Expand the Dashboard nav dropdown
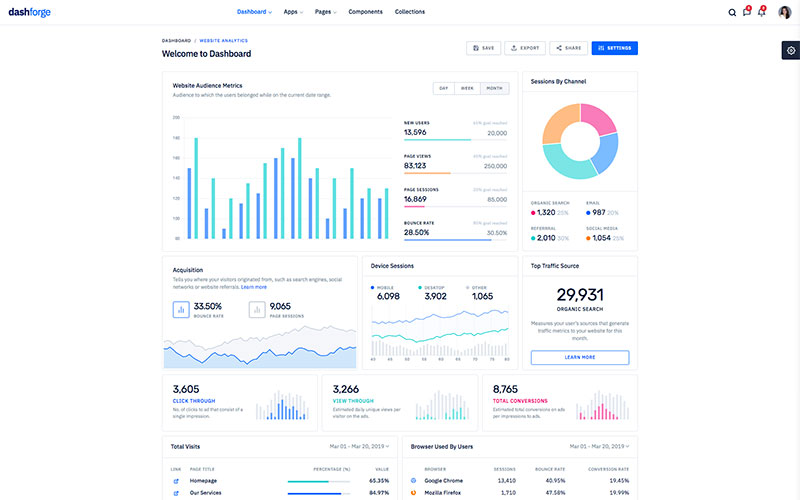Screen dimensions: 800x500 (x=254, y=12)
